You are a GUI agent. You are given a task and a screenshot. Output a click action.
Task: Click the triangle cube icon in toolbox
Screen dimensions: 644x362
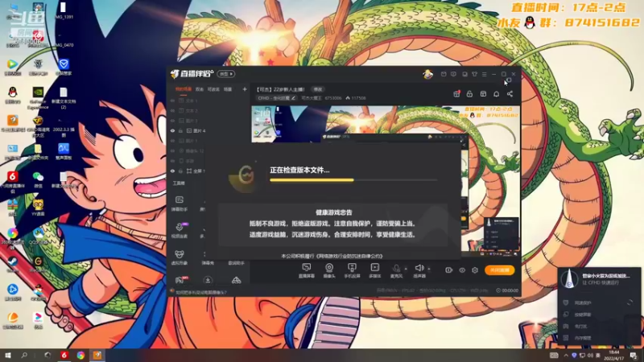pyautogui.click(x=236, y=280)
